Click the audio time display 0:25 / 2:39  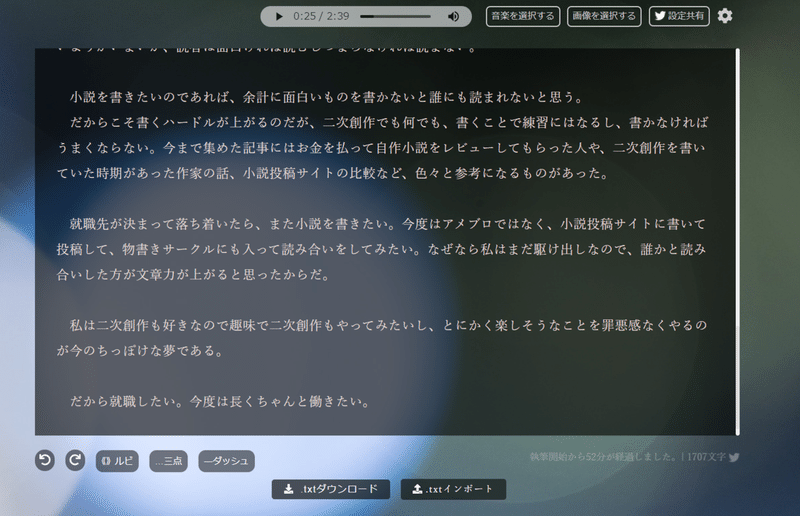click(x=321, y=16)
